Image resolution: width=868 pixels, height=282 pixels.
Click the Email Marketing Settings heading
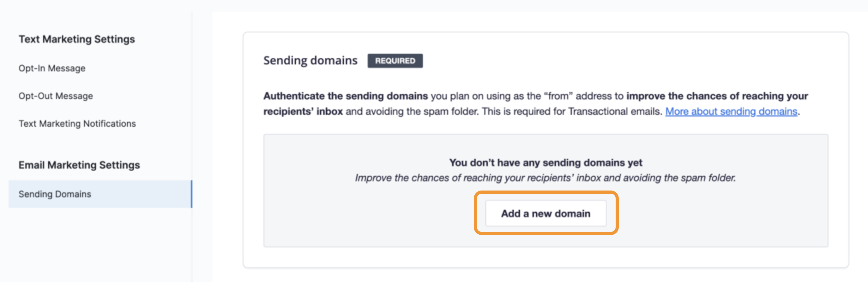pyautogui.click(x=79, y=165)
